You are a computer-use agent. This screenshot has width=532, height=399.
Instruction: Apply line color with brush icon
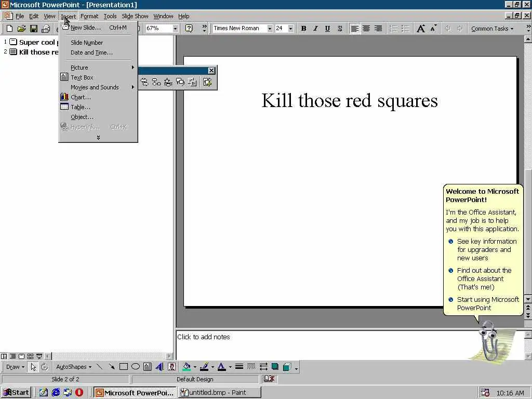[204, 367]
